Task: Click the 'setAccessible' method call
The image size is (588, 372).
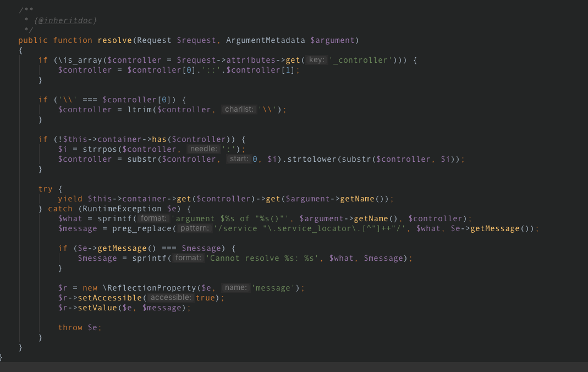Action: coord(110,298)
